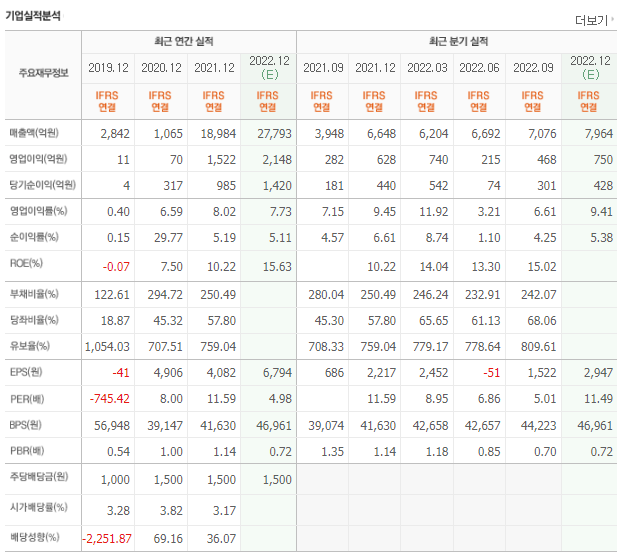The height and width of the screenshot is (558, 627).
Task: Click the 15.63 estimated ROE value
Action: click(x=277, y=267)
